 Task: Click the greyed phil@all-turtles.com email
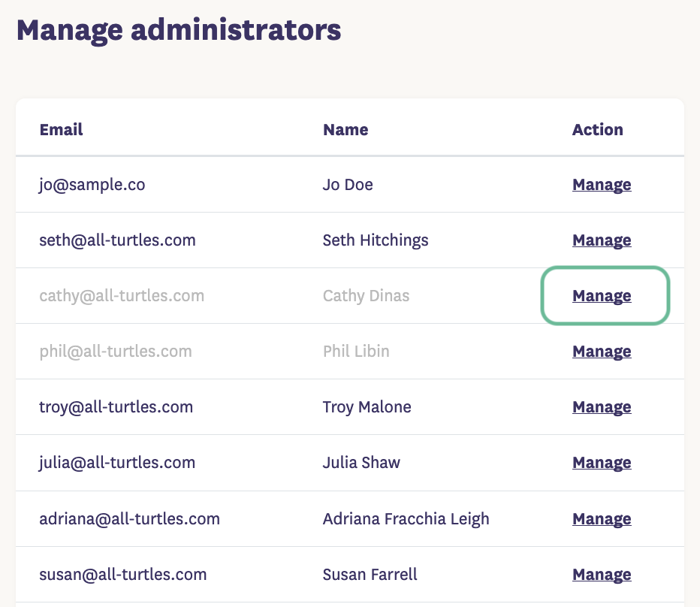[116, 352]
